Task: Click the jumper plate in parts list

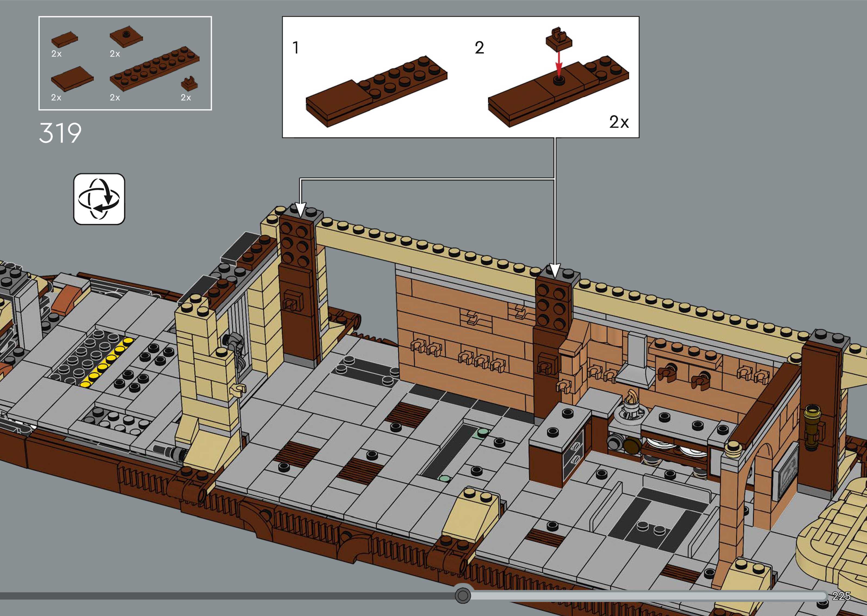Action: pyautogui.click(x=126, y=36)
